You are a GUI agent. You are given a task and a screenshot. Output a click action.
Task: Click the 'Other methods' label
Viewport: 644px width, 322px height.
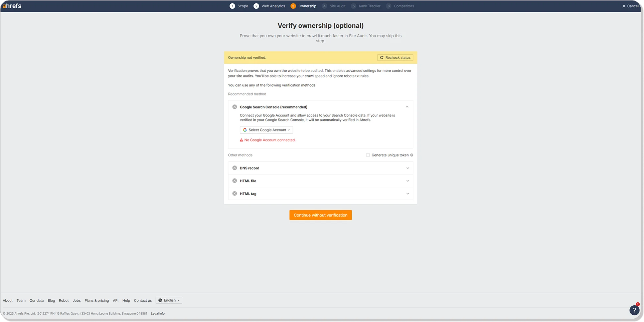click(x=240, y=155)
